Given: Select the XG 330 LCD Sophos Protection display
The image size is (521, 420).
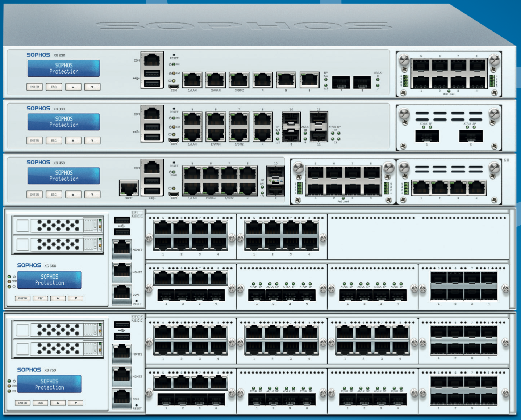Looking at the screenshot, I should click(63, 122).
